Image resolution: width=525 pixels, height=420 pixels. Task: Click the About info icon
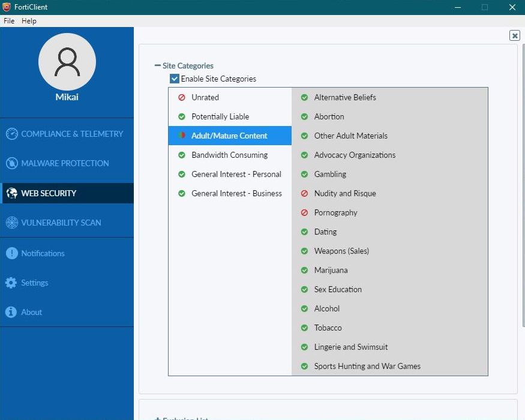11,312
